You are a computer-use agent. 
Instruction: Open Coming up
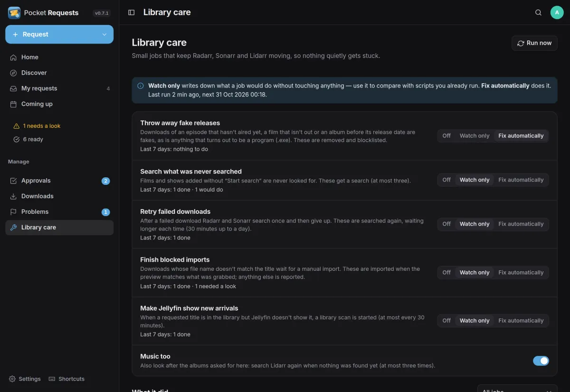click(59, 104)
